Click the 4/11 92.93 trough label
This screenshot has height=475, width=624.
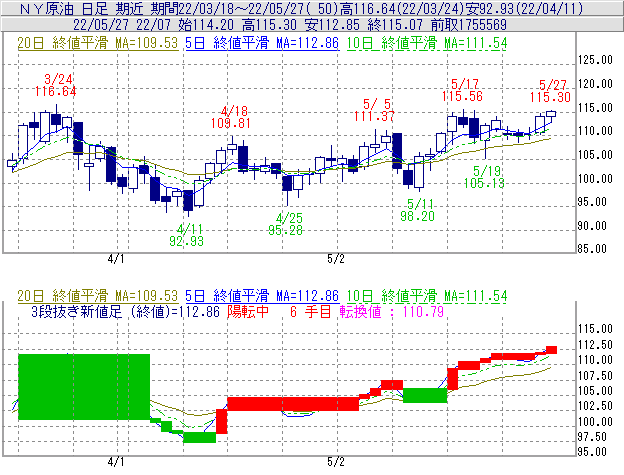pyautogui.click(x=187, y=235)
